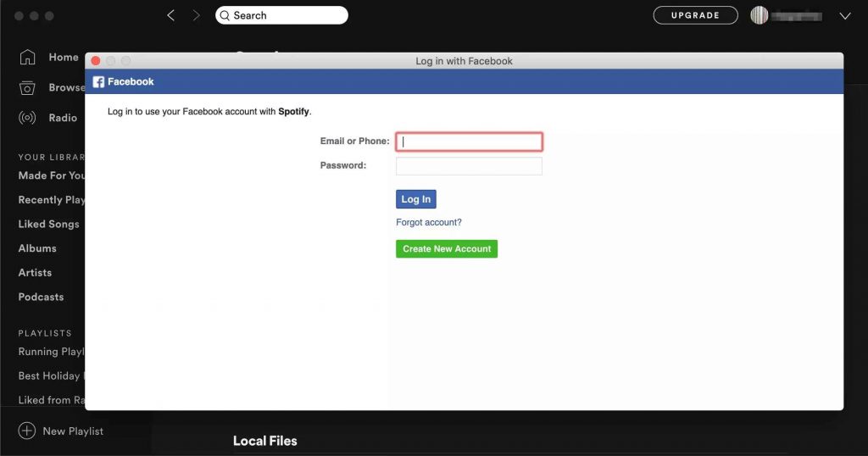
Task: Go back with the left arrow
Action: [170, 15]
